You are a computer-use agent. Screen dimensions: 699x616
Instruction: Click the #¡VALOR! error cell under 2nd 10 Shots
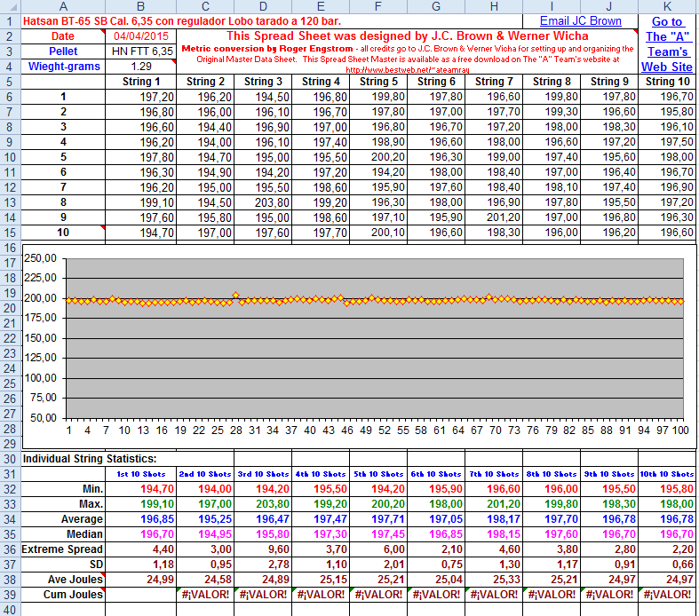click(x=206, y=595)
